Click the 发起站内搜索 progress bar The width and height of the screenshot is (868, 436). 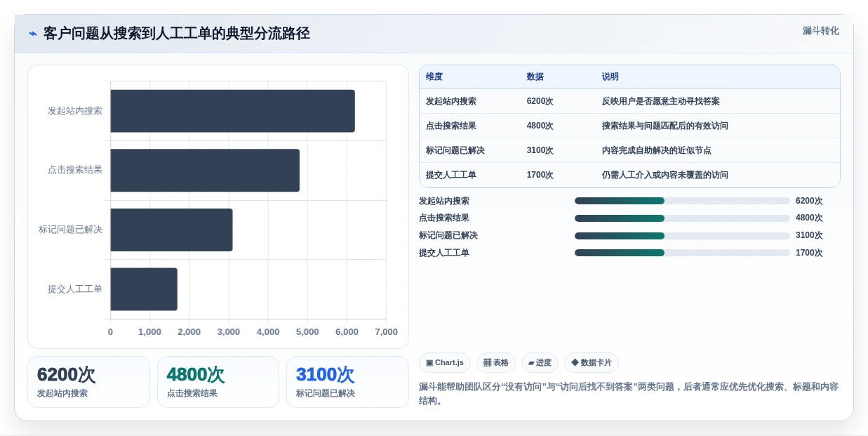coord(682,201)
